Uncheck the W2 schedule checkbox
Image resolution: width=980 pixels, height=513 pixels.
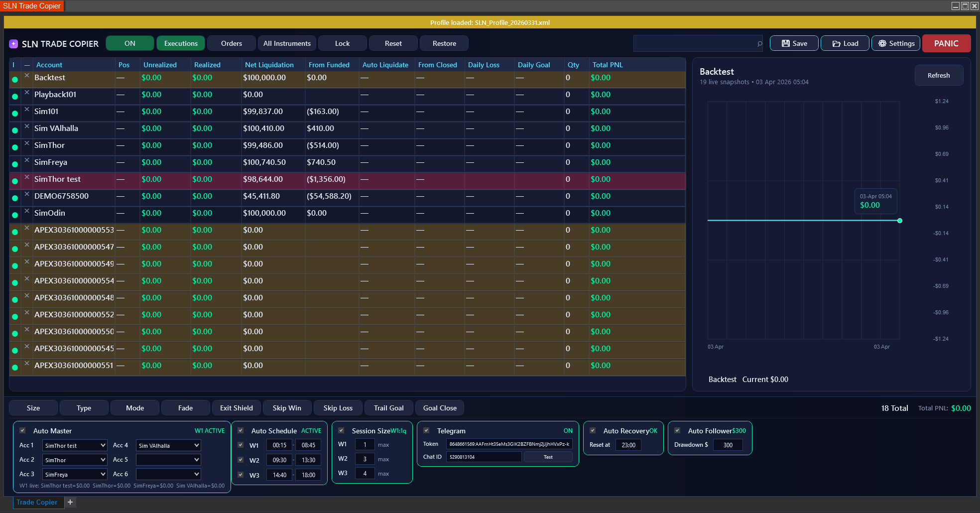point(241,460)
